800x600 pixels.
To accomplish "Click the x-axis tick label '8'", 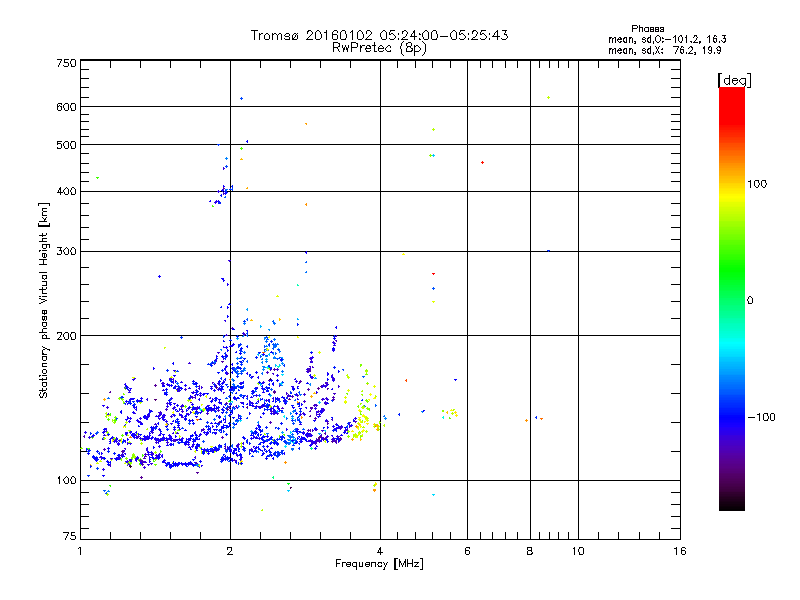I will [530, 551].
